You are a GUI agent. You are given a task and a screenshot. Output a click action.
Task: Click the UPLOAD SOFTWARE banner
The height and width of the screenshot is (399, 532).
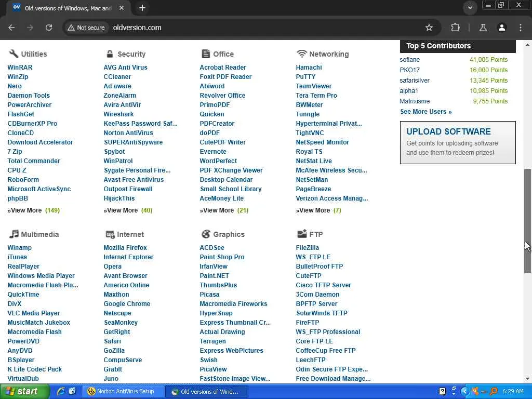(458, 142)
